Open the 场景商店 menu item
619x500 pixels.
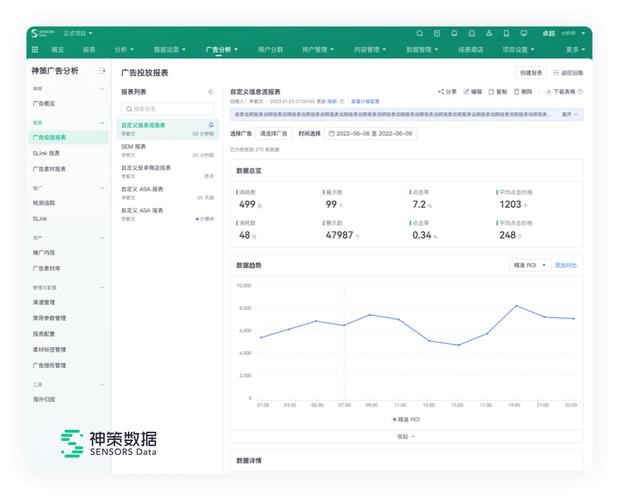pyautogui.click(x=471, y=50)
